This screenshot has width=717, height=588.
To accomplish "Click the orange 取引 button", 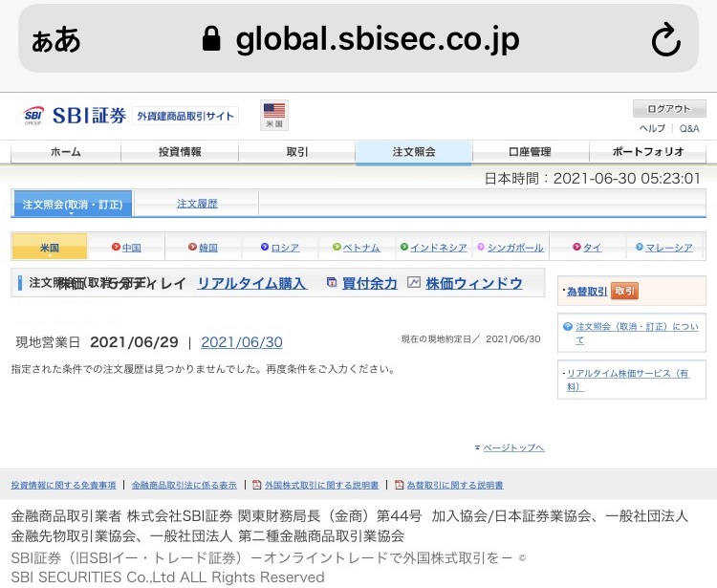I will point(624,291).
